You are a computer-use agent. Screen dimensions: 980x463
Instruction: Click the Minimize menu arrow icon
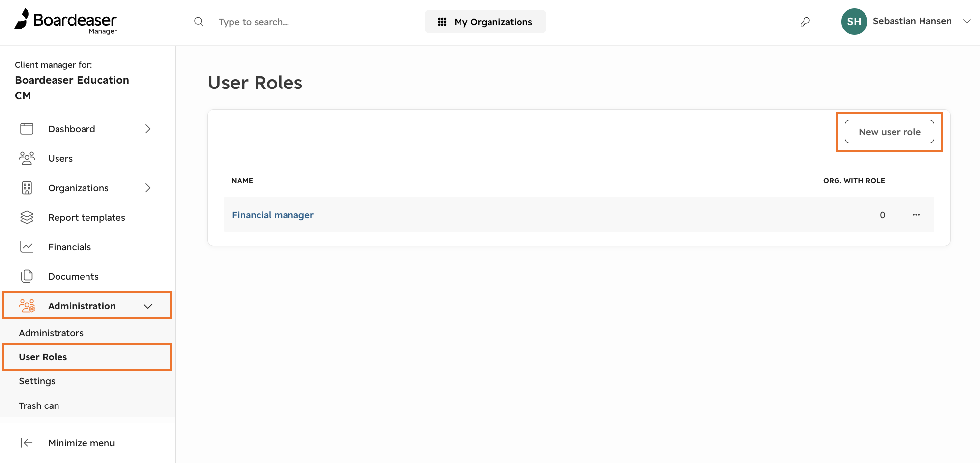27,443
